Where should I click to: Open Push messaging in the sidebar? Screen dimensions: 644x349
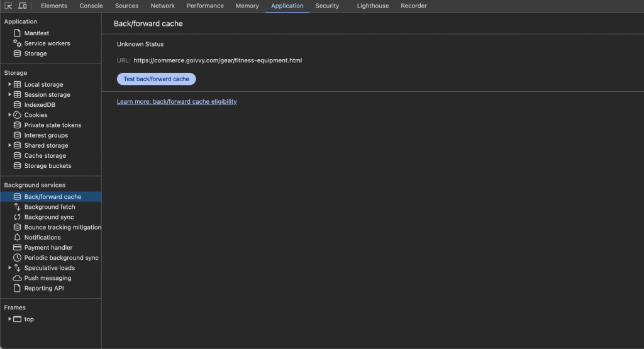pos(47,278)
